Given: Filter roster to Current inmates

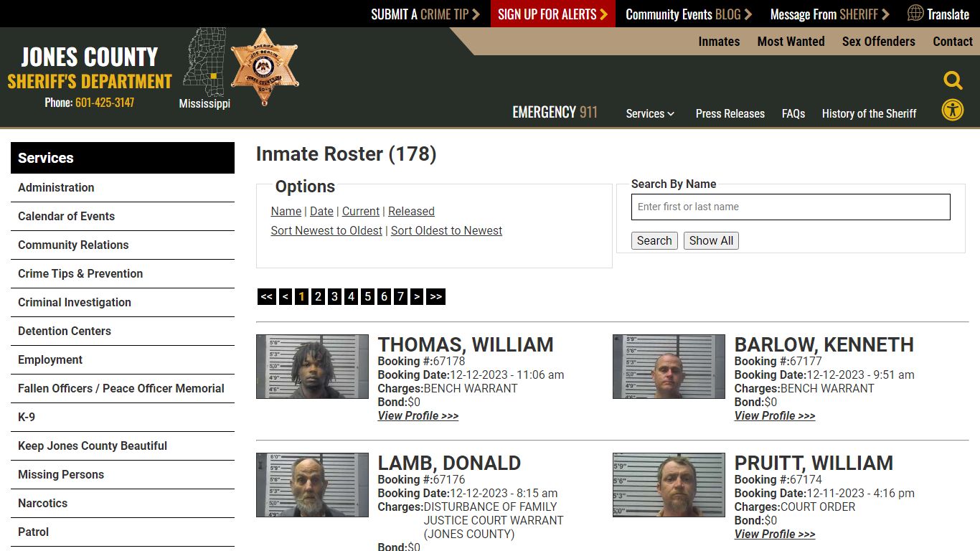Looking at the screenshot, I should (x=361, y=211).
